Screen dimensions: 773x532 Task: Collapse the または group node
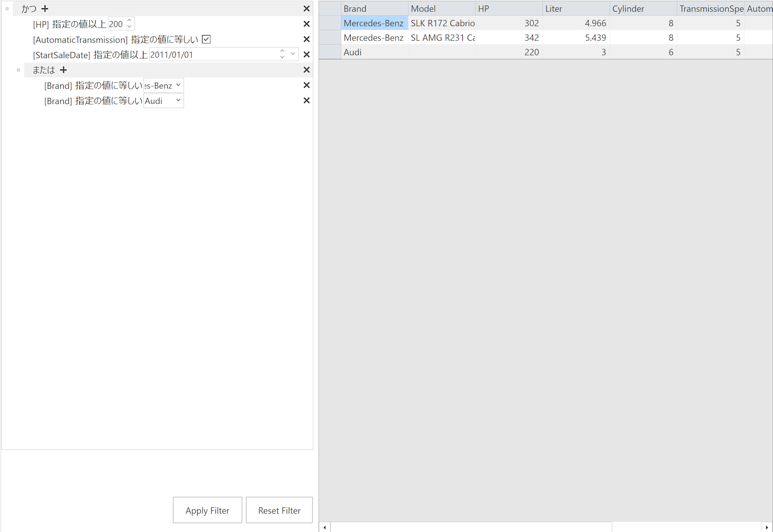click(x=19, y=70)
